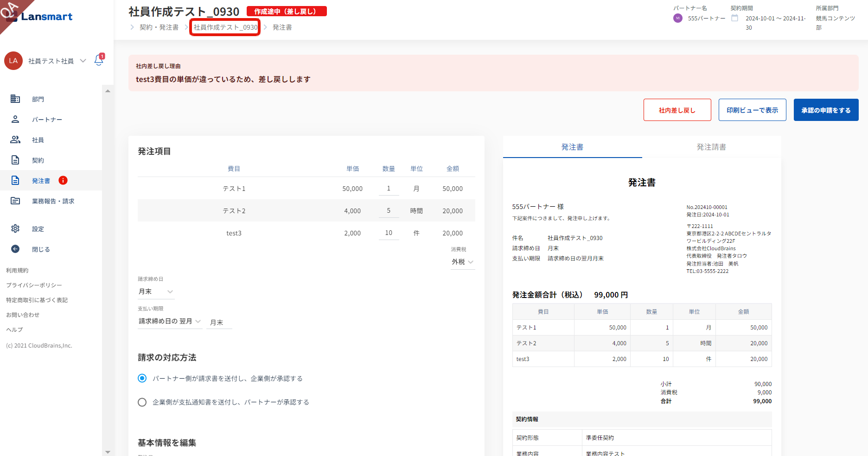Click the 99,000 円 total amount
Image resolution: width=868 pixels, height=456 pixels.
point(611,295)
